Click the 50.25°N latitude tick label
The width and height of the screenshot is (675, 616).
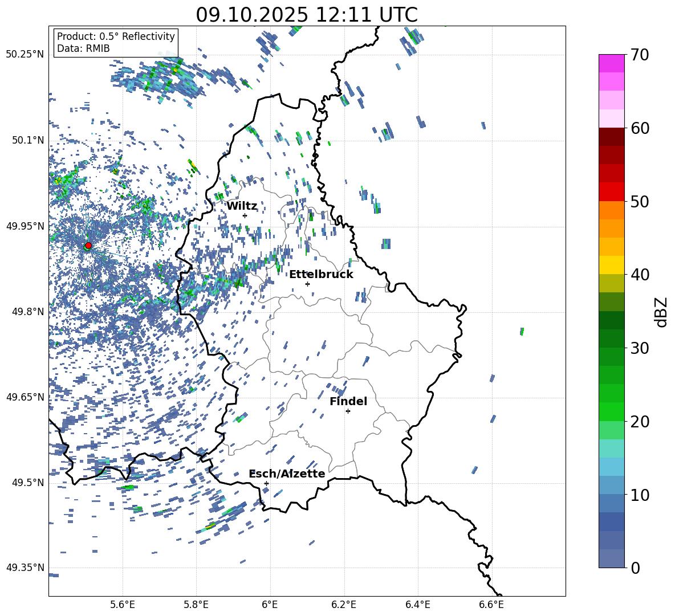click(x=25, y=55)
